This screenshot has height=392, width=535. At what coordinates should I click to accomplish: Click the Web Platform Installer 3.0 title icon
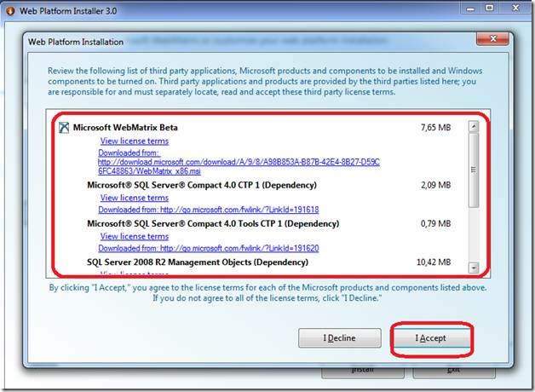point(10,11)
